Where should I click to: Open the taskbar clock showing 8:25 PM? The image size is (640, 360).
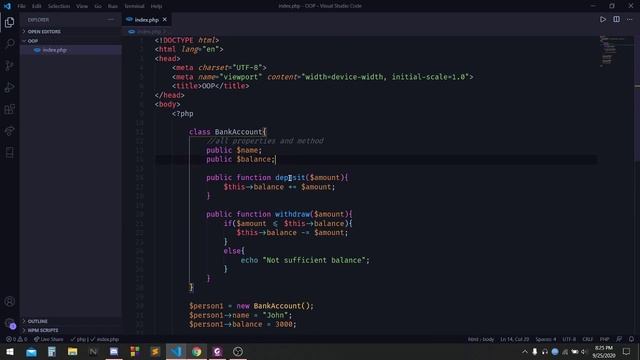point(604,351)
